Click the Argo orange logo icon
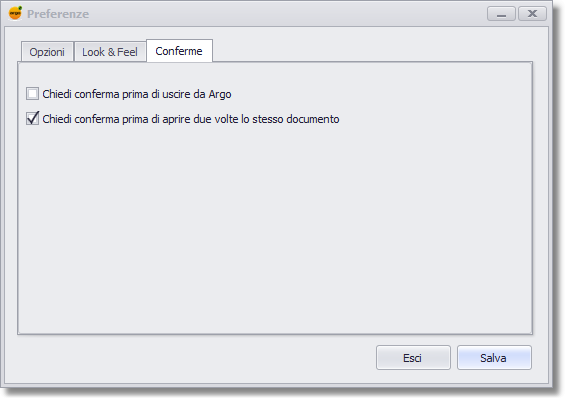The height and width of the screenshot is (400, 565). pos(15,13)
